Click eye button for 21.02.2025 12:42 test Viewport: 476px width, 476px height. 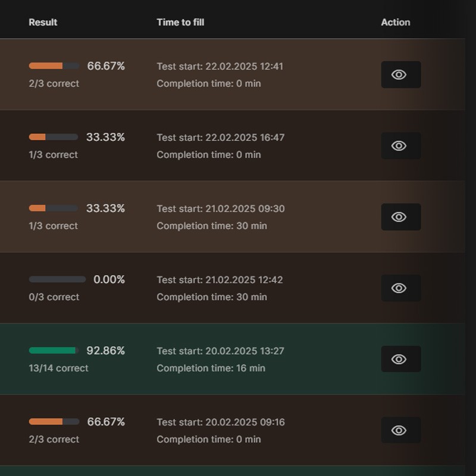(x=400, y=288)
